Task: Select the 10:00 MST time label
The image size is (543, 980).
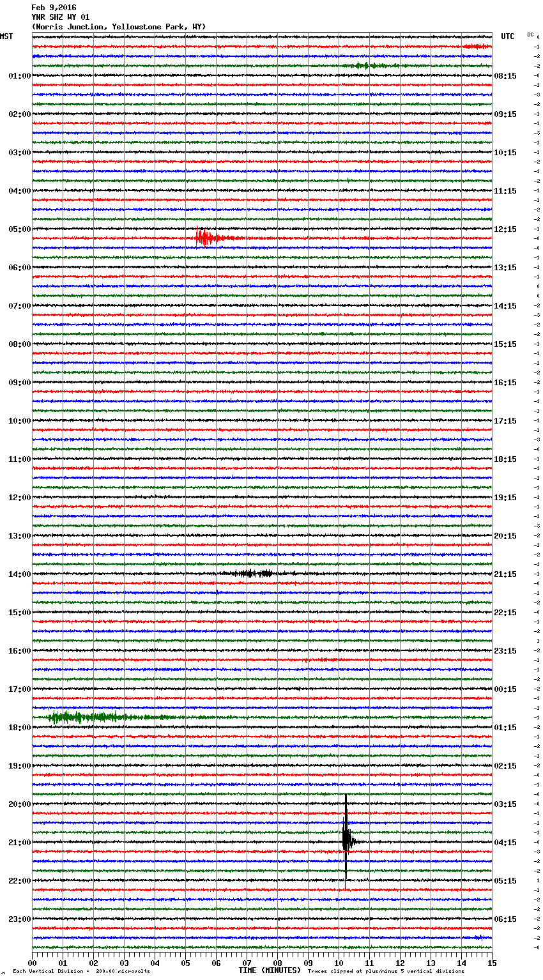Action: point(20,421)
